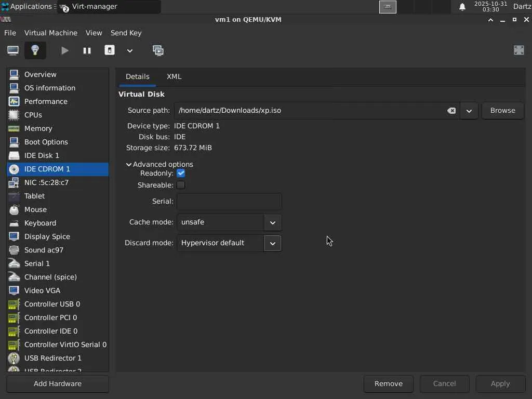Viewport: 532px width, 399px height.
Task: Expand the Discard mode dropdown
Action: pyautogui.click(x=272, y=243)
